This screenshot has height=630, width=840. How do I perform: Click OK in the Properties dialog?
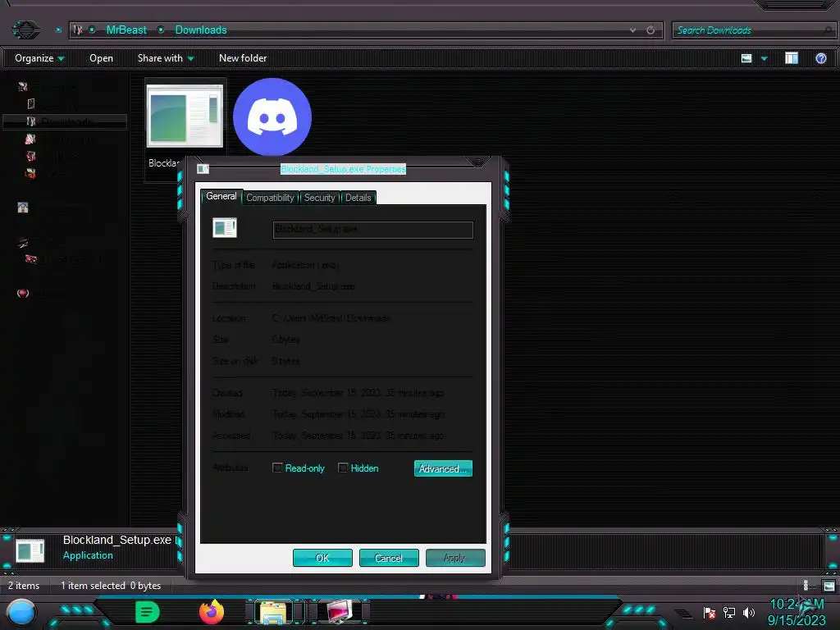coord(322,558)
